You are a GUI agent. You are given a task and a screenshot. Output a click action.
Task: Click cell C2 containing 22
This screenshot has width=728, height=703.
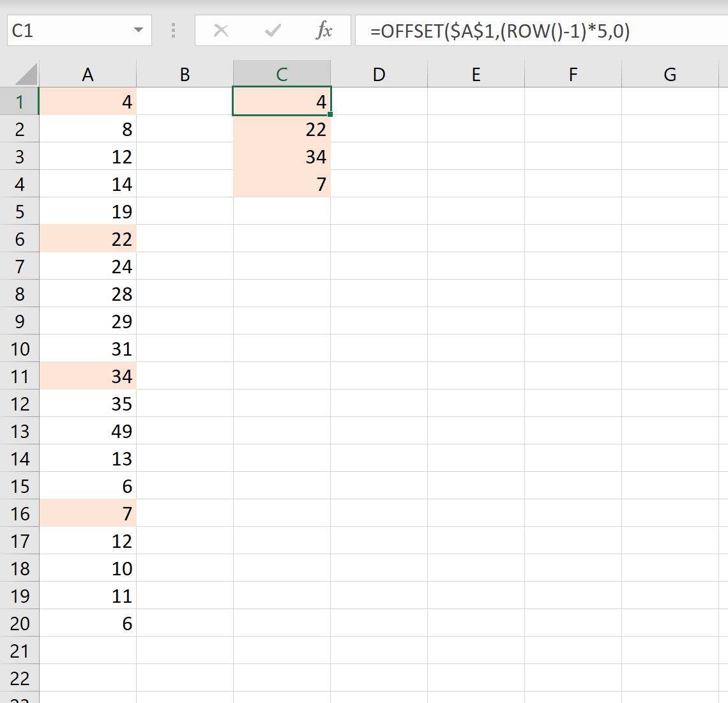tap(282, 129)
